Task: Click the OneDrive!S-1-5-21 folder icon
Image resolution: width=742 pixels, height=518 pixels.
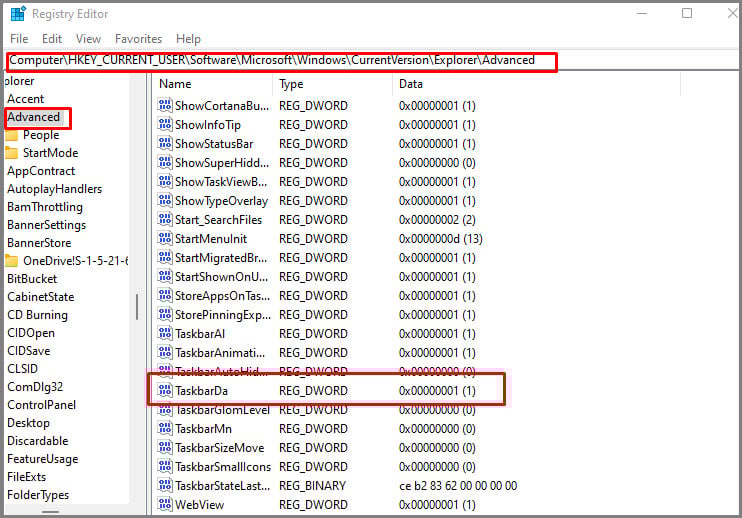Action: pos(11,261)
